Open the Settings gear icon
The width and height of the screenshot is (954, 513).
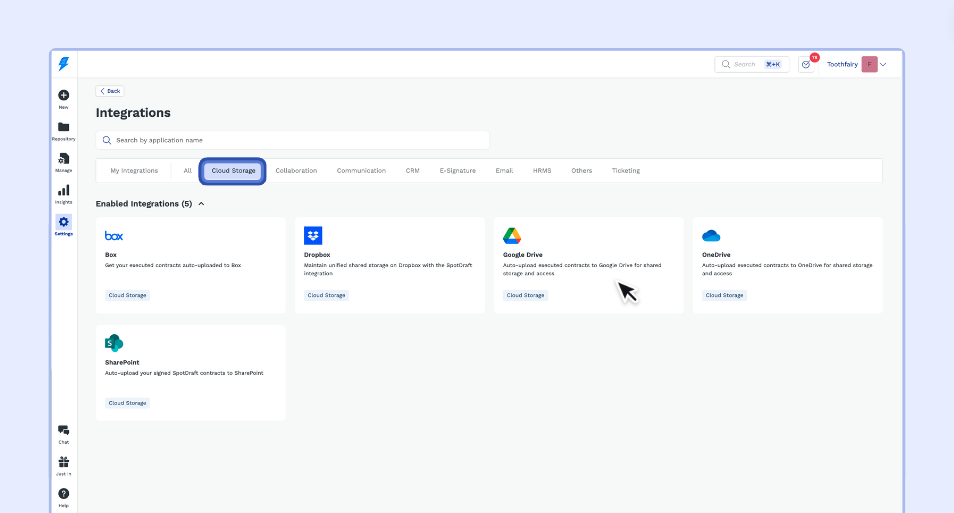(x=63, y=222)
